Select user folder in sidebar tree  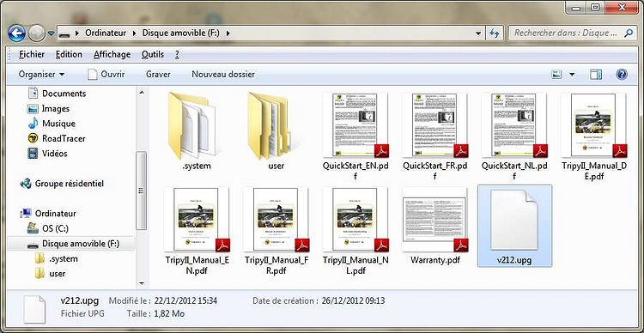click(x=50, y=274)
